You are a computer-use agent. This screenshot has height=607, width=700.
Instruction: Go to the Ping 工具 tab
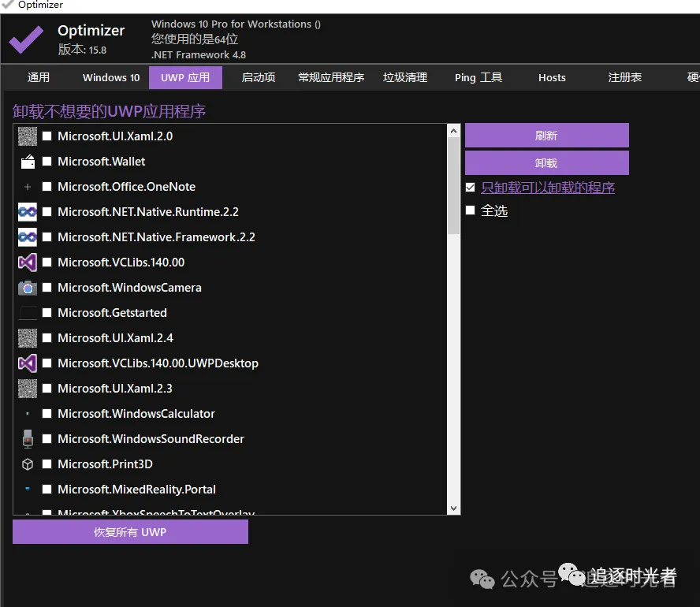(478, 78)
